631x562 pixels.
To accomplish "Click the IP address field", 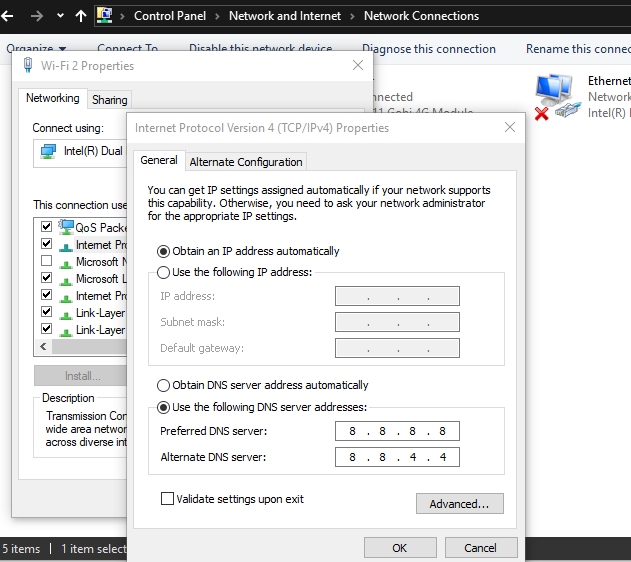I will tap(397, 296).
